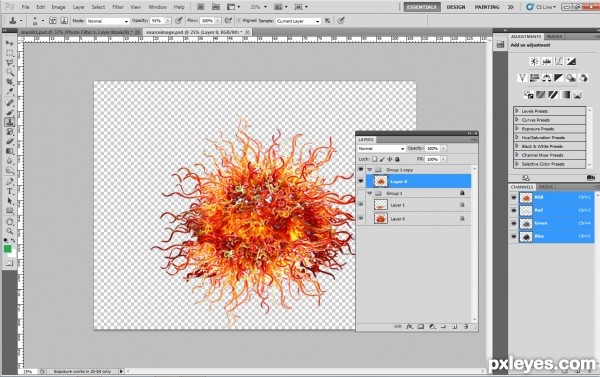Select the Brush tool

coord(10,112)
